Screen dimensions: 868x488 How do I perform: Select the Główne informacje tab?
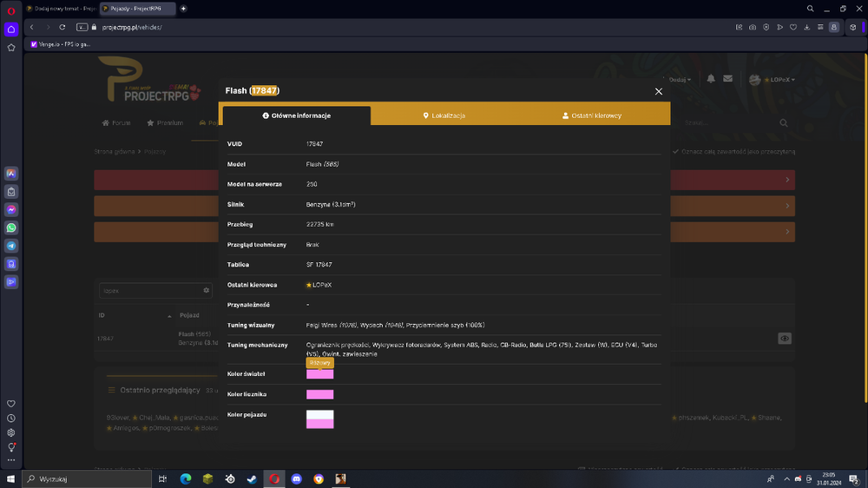[296, 115]
